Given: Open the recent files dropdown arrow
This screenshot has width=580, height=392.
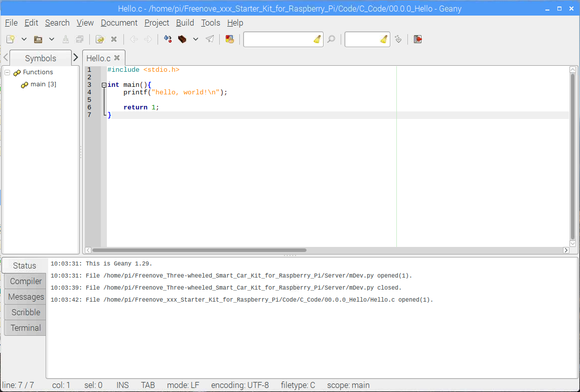Looking at the screenshot, I should coord(51,39).
